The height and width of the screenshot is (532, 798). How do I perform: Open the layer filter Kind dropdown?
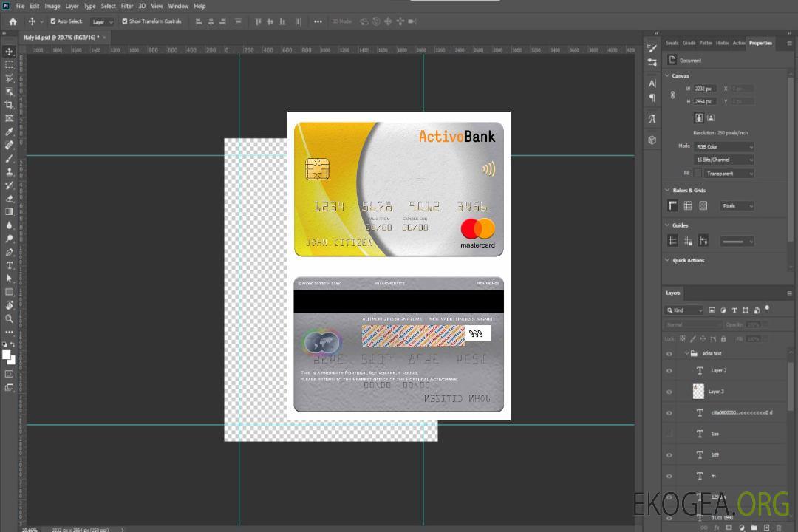[x=684, y=310]
